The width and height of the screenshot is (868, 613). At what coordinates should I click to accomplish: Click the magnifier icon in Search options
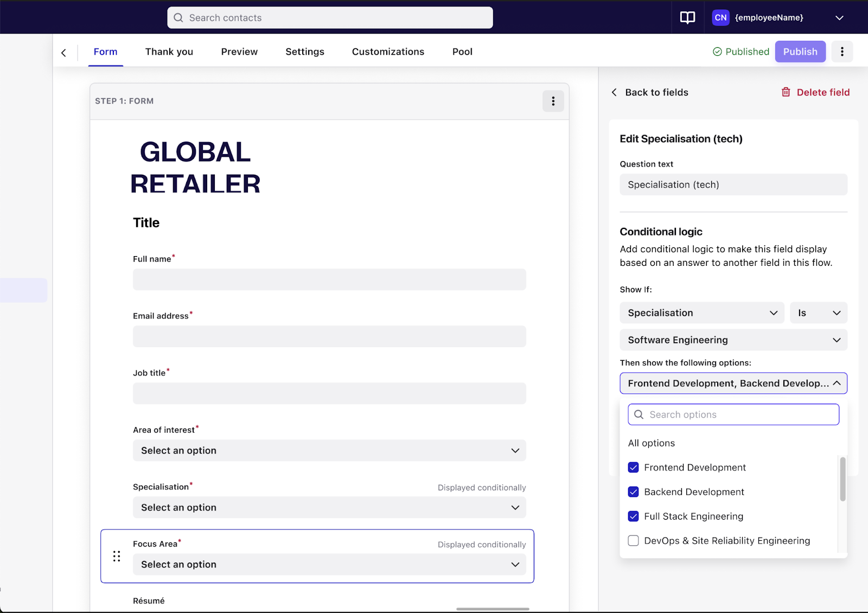[639, 414]
